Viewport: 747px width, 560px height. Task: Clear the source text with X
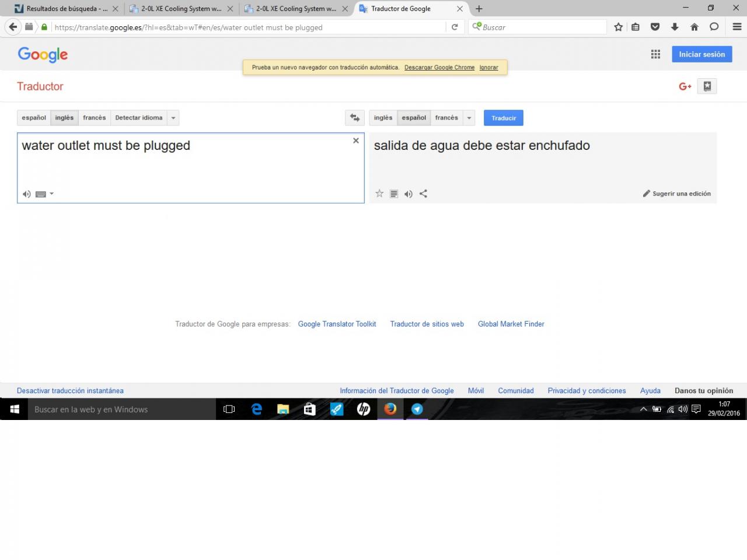pos(356,141)
